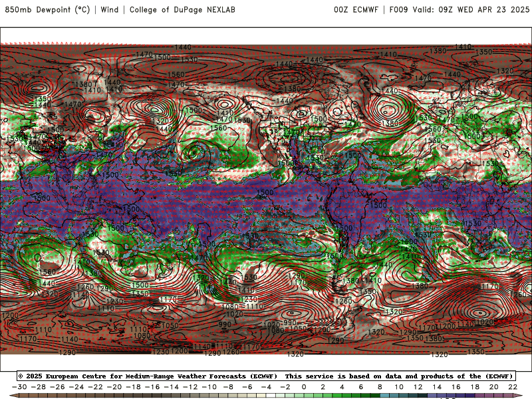
Task: Click the -24 label on the dewpoint legend
Action: pos(76,387)
